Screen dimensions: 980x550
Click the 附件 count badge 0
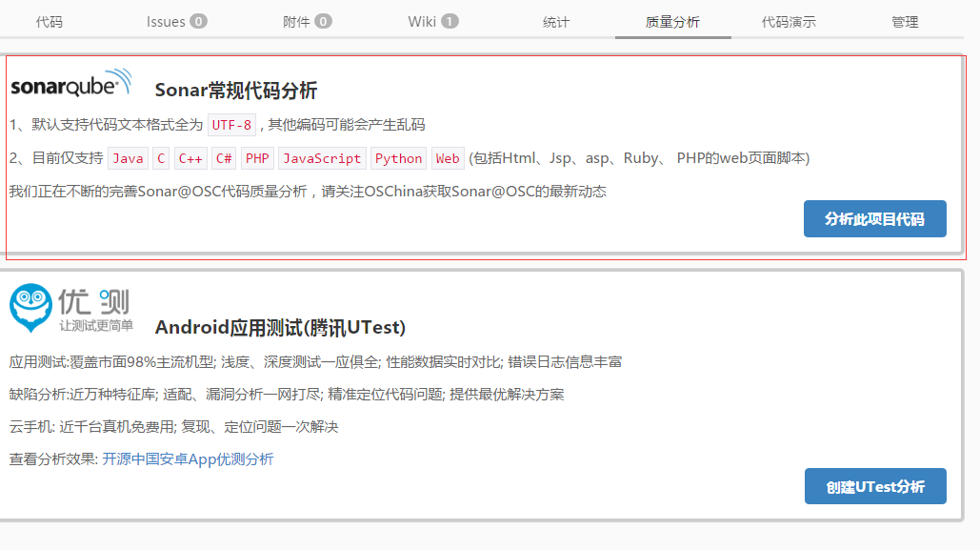click(x=323, y=21)
